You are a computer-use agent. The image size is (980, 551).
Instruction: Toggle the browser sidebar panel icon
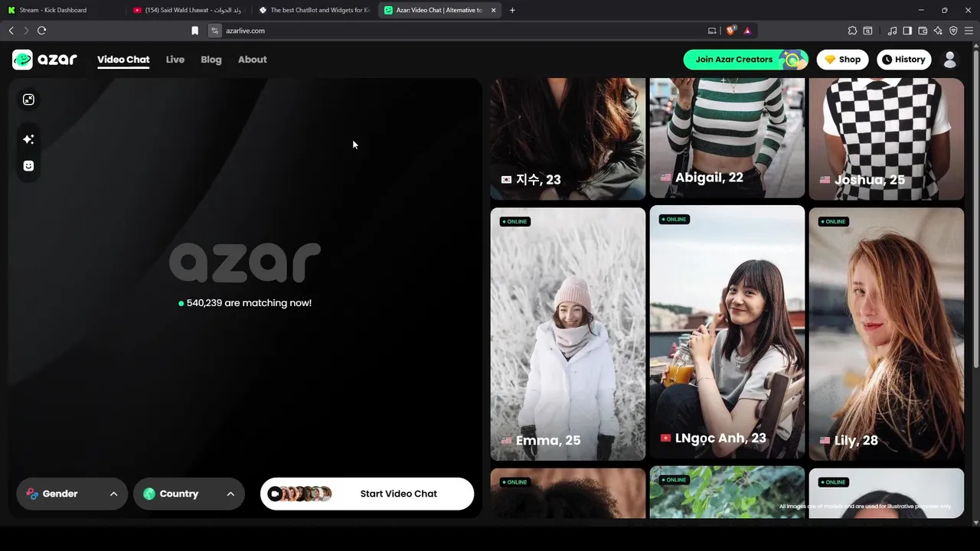point(907,31)
